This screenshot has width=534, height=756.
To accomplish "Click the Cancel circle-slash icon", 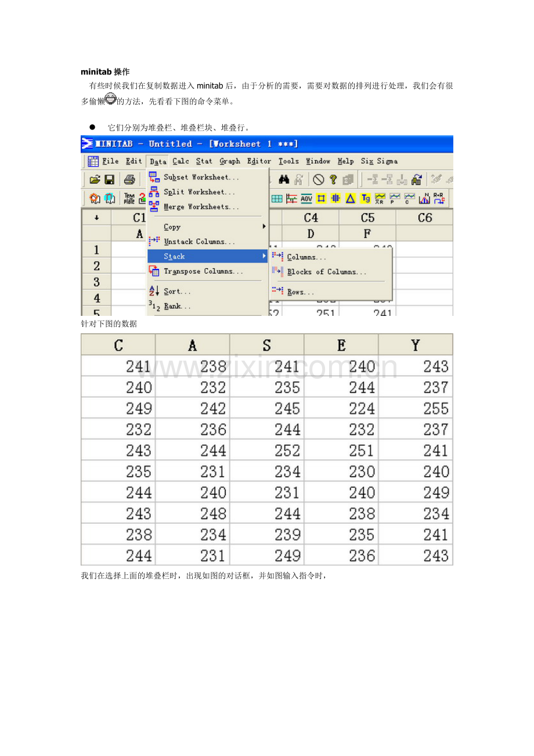I will coord(318,180).
